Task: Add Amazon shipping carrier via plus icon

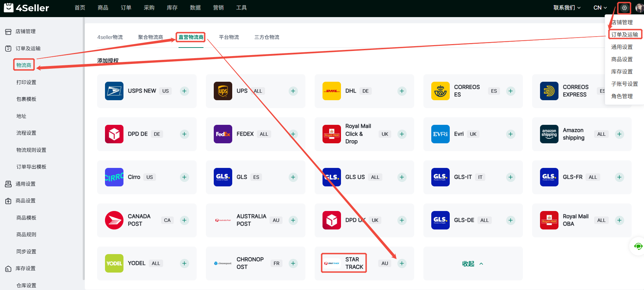Action: (x=619, y=134)
